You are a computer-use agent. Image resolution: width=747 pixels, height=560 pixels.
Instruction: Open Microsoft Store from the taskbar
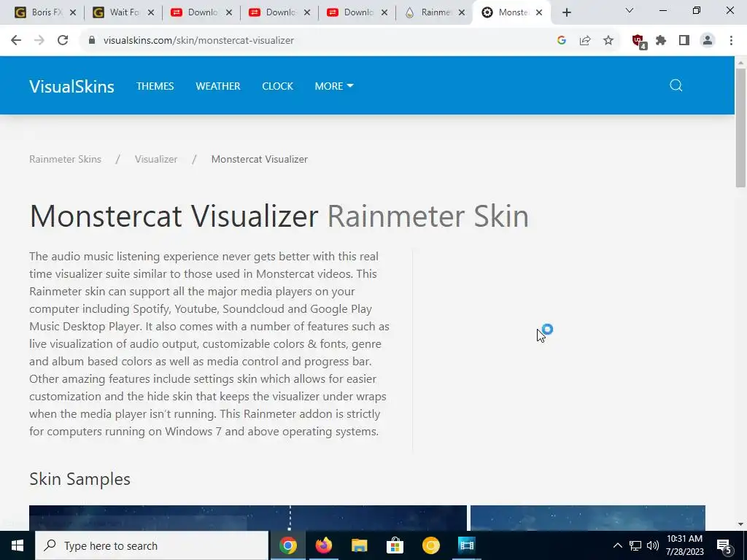pyautogui.click(x=395, y=545)
